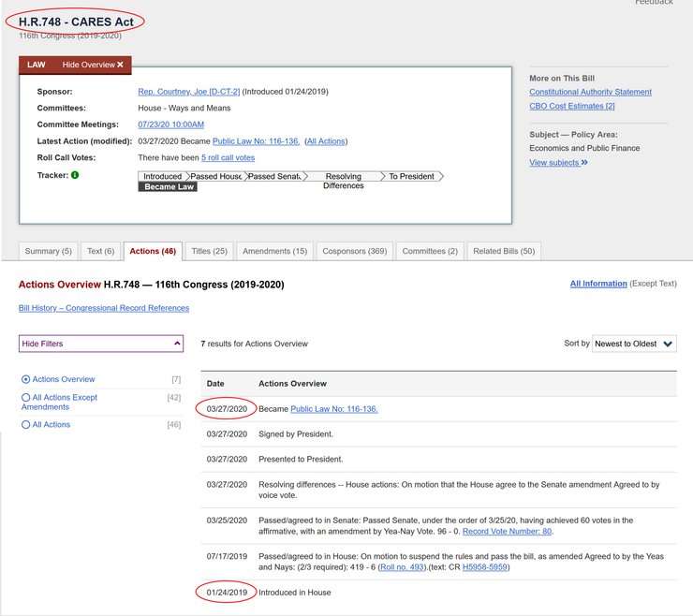The height and width of the screenshot is (616, 693).
Task: Click the 07/17/2019 date cell
Action: click(227, 556)
